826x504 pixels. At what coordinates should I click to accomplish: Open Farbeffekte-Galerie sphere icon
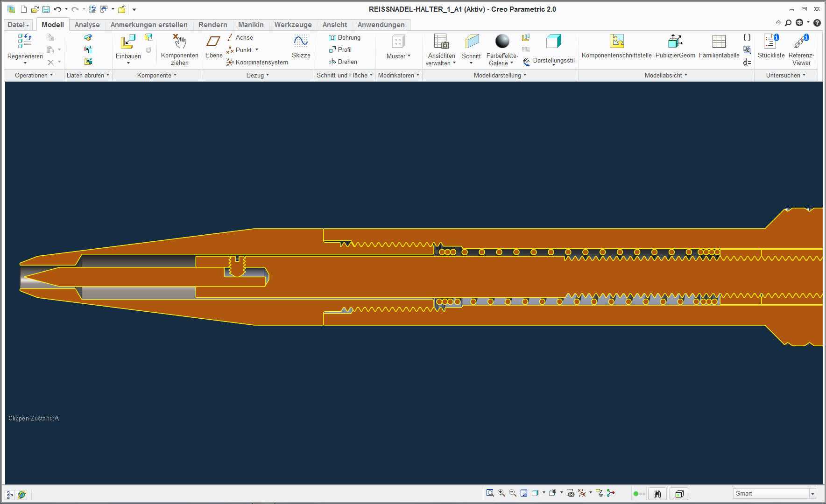pos(502,42)
